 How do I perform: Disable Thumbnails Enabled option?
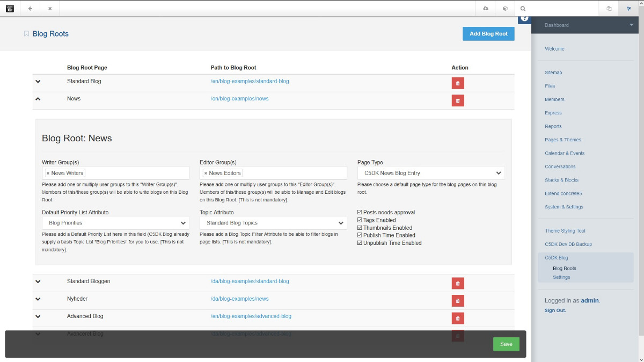(x=360, y=228)
